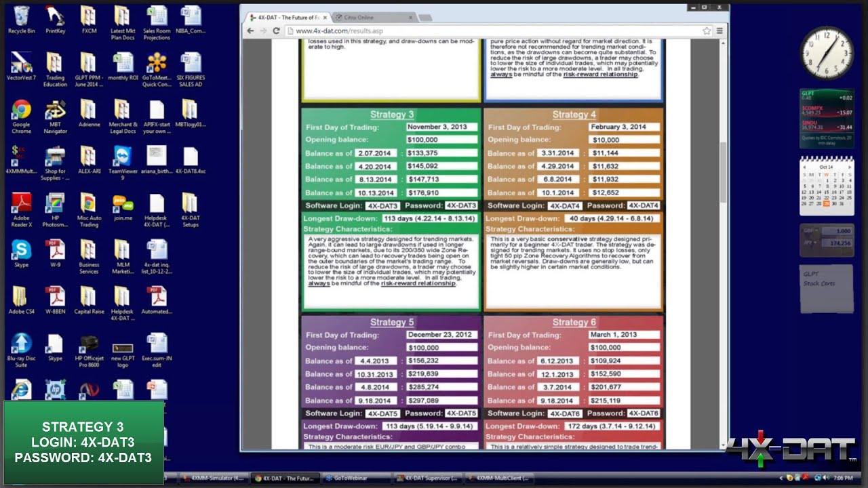Open Merchant & Legal Docs folder

click(x=123, y=115)
